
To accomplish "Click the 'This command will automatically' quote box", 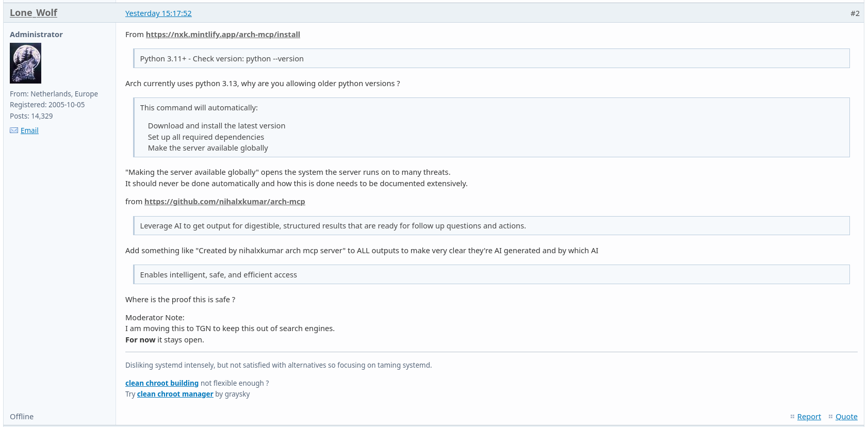I will tap(491, 127).
